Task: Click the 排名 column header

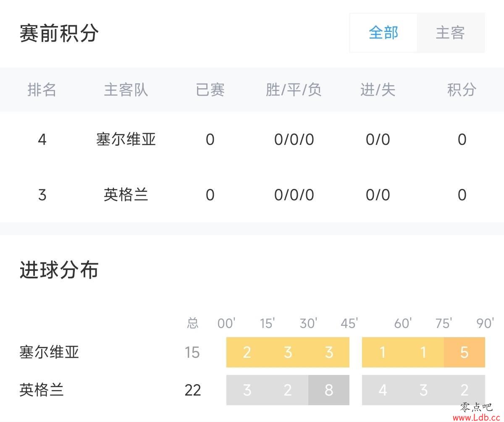Action: 42,89
